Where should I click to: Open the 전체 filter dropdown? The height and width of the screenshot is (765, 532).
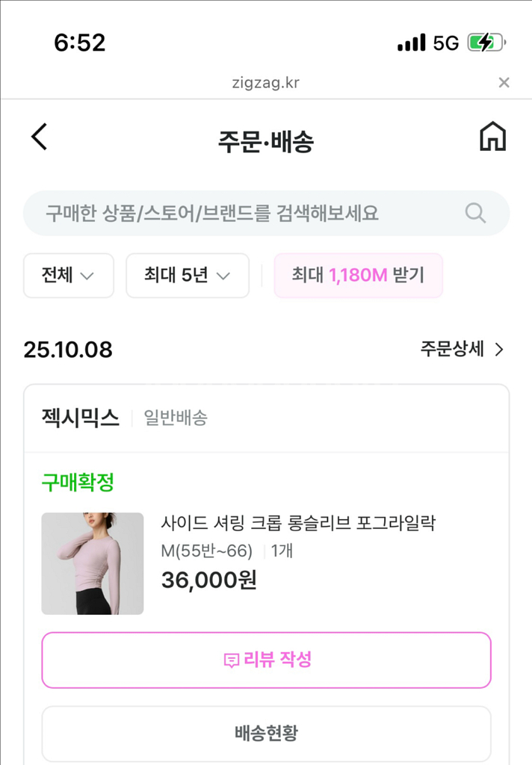68,276
